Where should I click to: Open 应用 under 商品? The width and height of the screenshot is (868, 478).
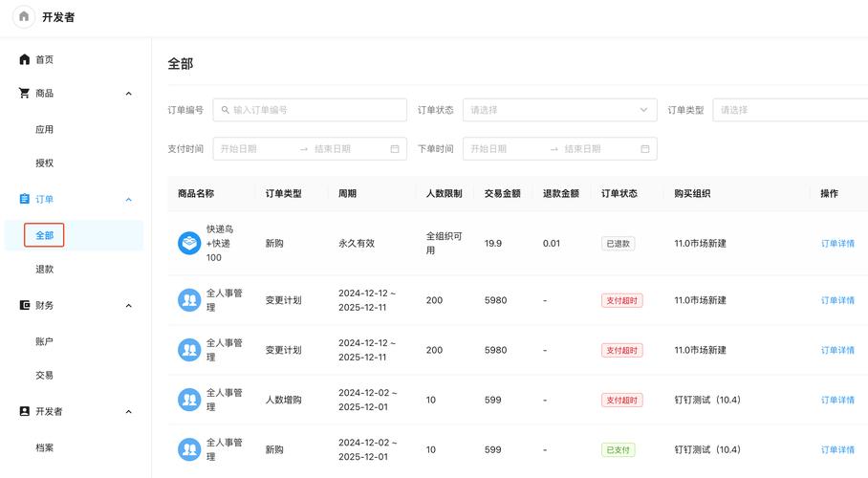click(x=45, y=129)
